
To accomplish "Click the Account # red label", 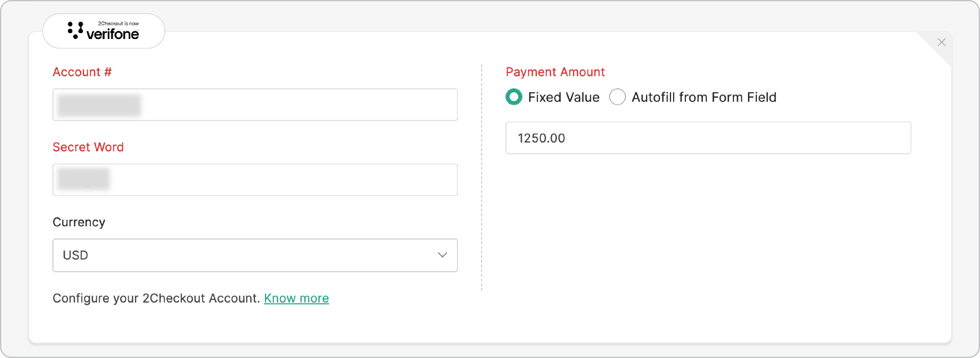I will [x=82, y=72].
